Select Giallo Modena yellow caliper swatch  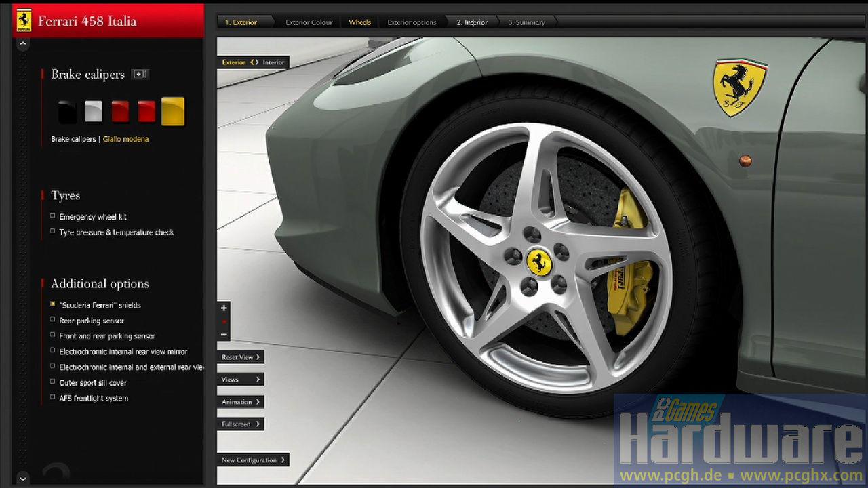[x=173, y=111]
